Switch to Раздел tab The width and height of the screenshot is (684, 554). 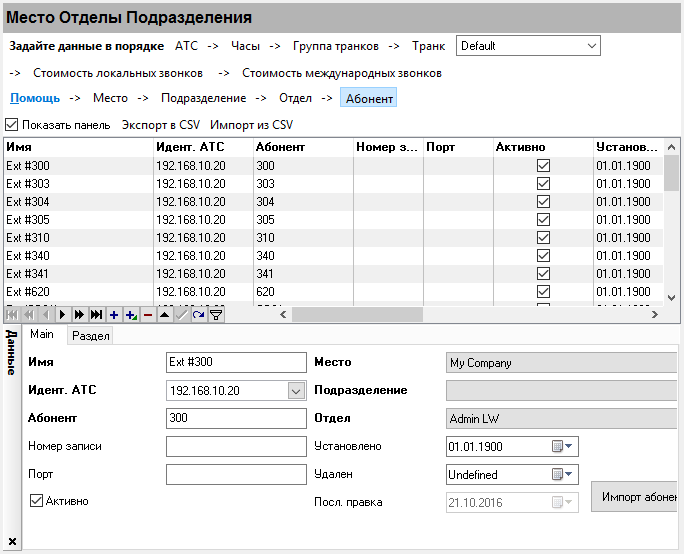point(90,336)
